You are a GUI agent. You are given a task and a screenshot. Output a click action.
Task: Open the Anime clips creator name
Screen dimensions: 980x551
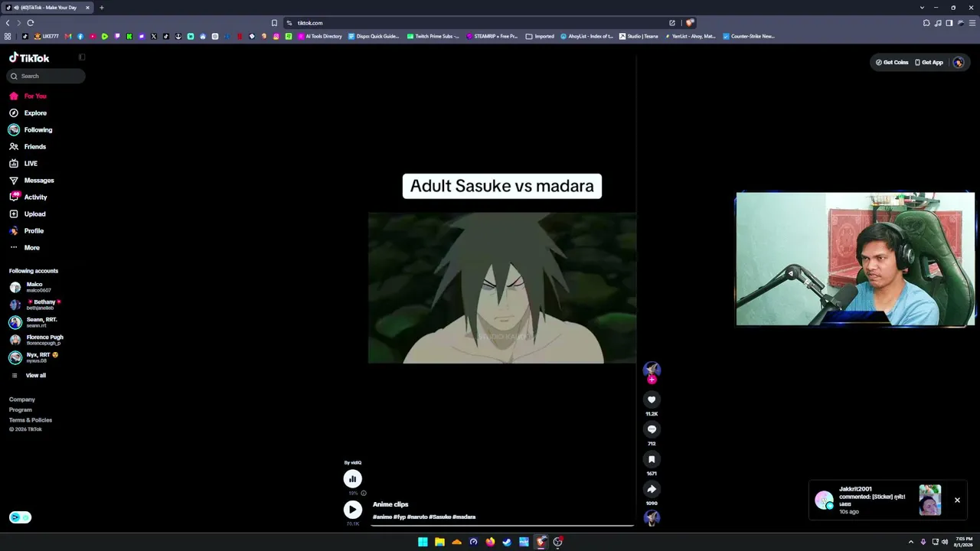click(390, 504)
